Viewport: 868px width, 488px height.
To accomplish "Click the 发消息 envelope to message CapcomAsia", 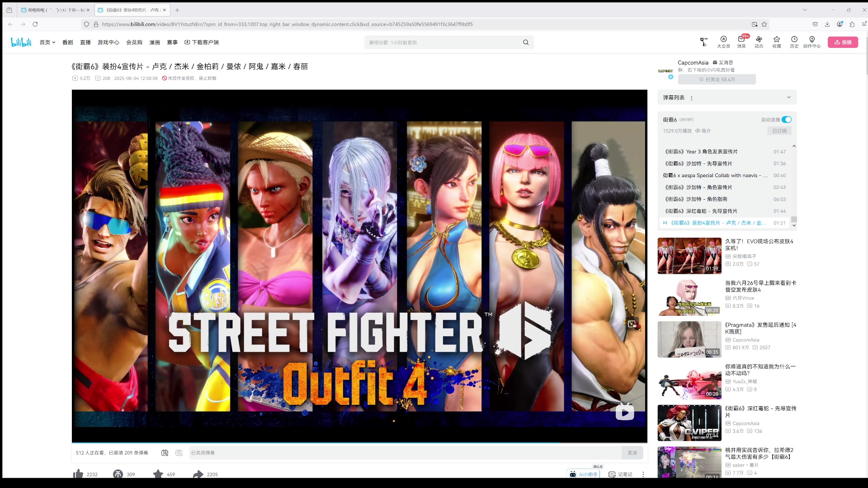I will (x=722, y=62).
